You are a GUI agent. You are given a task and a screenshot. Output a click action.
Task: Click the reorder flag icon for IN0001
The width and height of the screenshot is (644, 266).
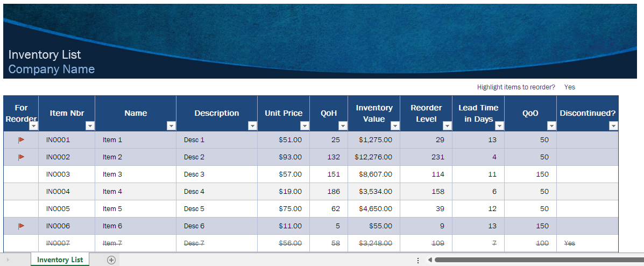22,140
